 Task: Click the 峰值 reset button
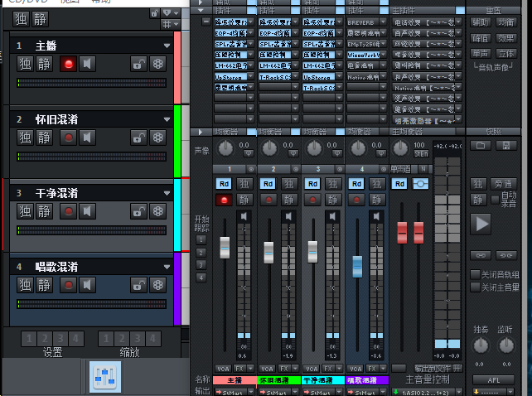tap(481, 38)
